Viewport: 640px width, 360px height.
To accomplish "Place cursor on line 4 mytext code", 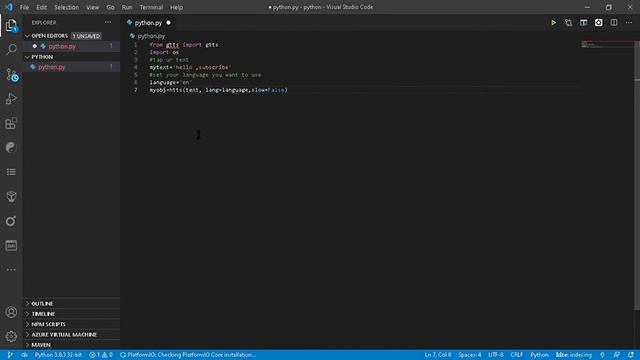I will pyautogui.click(x=190, y=67).
